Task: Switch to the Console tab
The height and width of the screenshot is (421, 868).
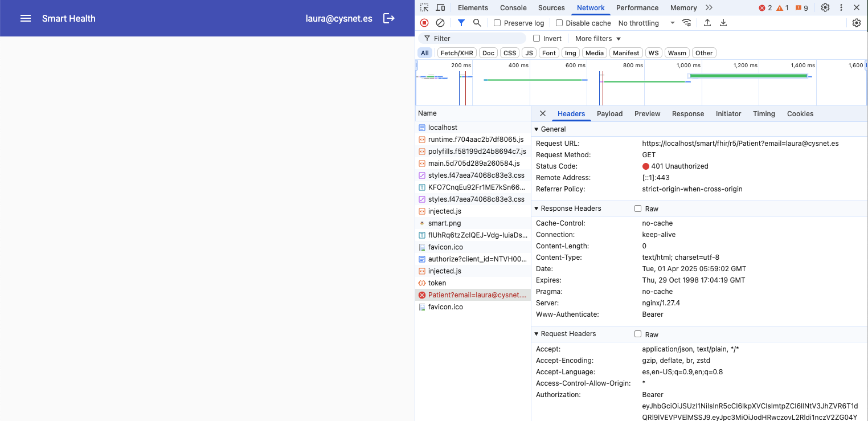Action: pyautogui.click(x=513, y=7)
